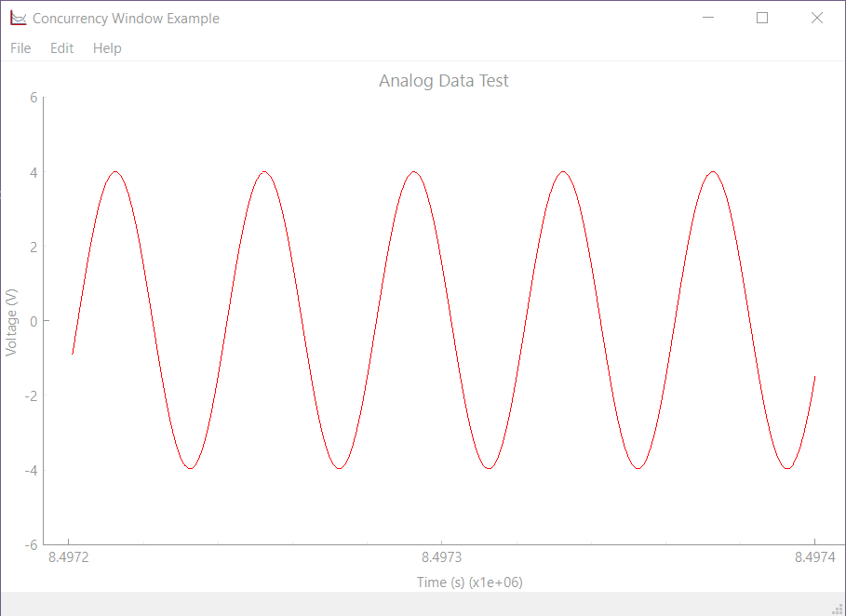Click the 8.4974 tick label on x-axis
The image size is (846, 616).
tap(814, 558)
